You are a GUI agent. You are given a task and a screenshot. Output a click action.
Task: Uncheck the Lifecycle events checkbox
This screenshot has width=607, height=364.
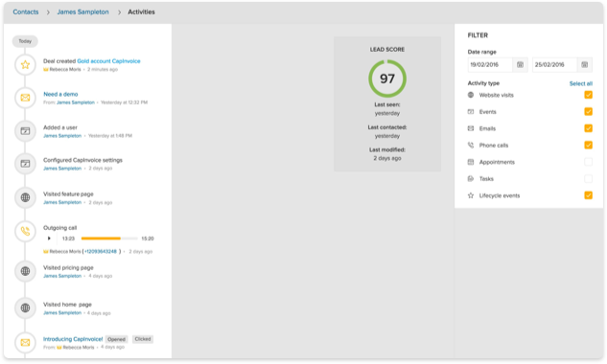coord(588,195)
